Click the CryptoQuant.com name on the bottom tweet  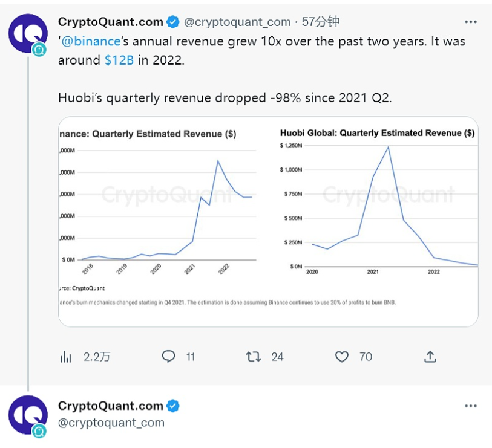tap(111, 406)
